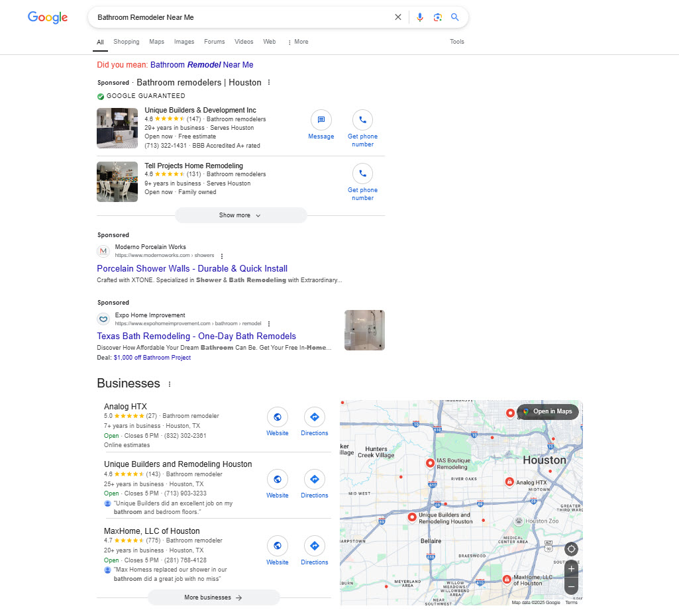679x616 pixels.
Task: Open Google Lens image search
Action: (438, 17)
